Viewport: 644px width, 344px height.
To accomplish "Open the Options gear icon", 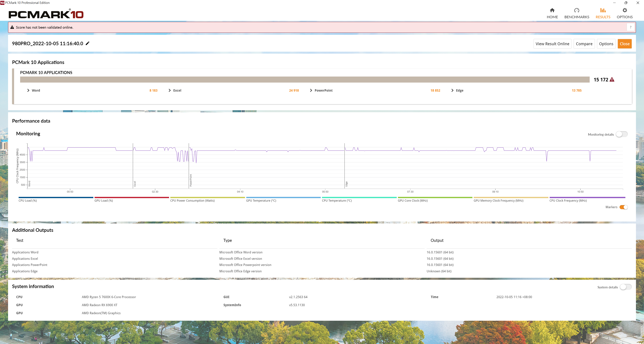I will 625,10.
